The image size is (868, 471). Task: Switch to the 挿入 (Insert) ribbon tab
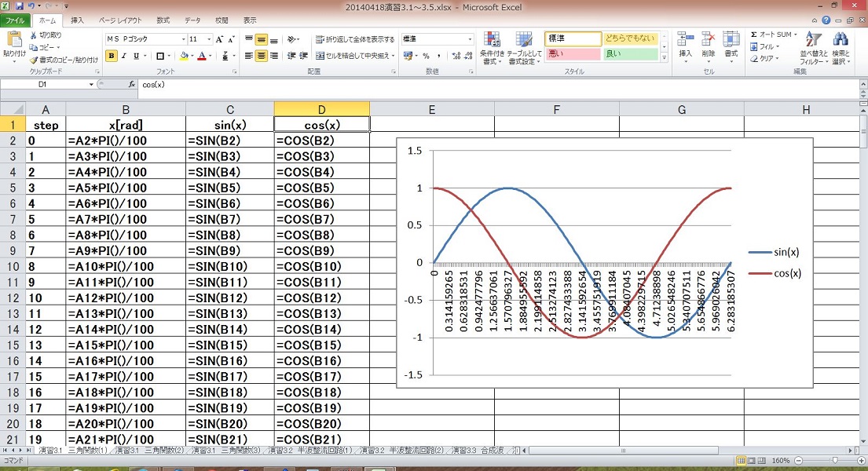pos(77,20)
